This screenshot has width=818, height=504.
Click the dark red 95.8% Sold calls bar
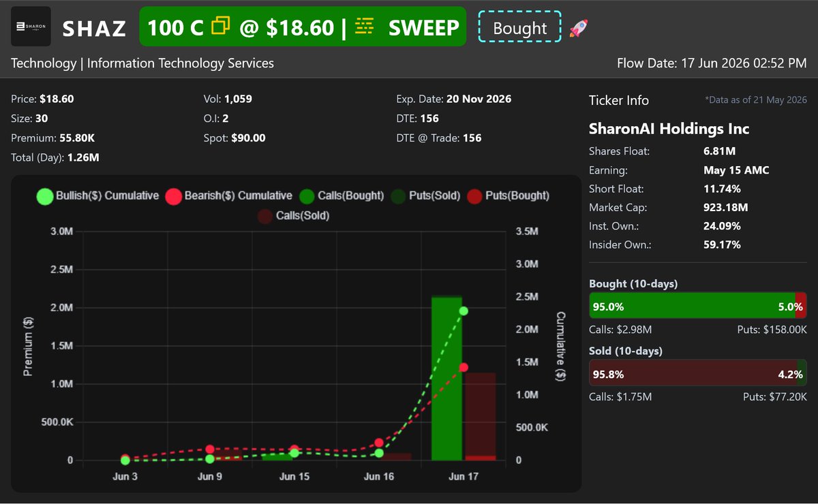coord(693,373)
